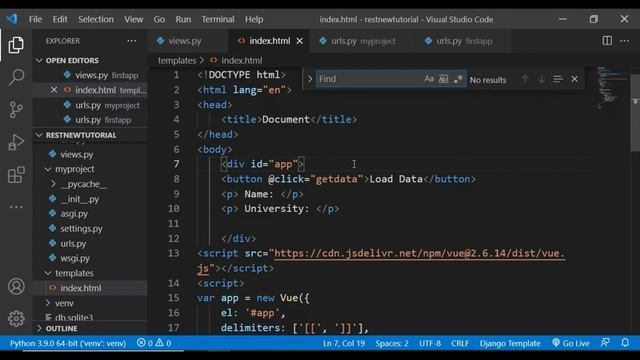
Task: Switch to urls.py firstapp tab
Action: click(464, 41)
